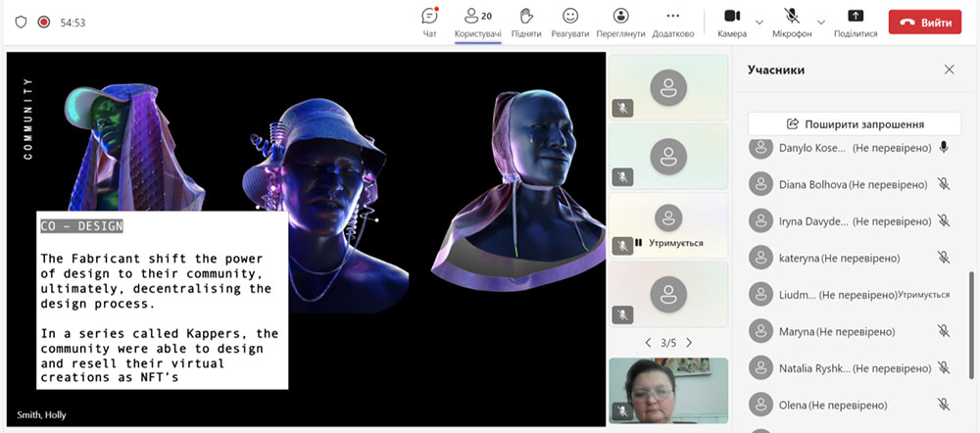980x433 pixels.
Task: Raise hand with Підняти button
Action: (526, 23)
